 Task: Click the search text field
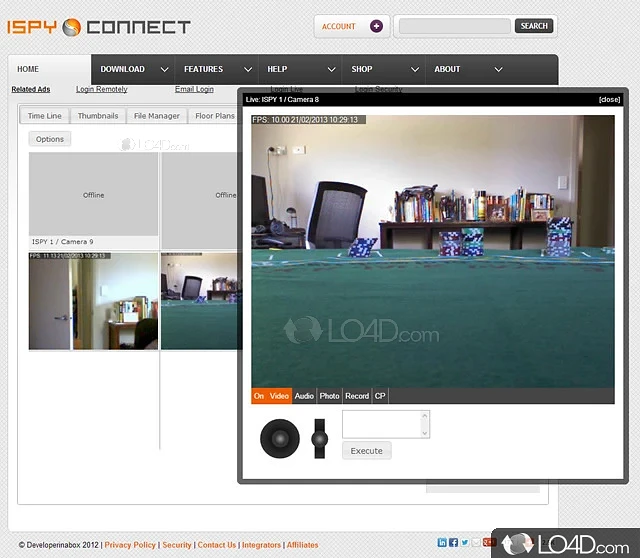(x=455, y=26)
